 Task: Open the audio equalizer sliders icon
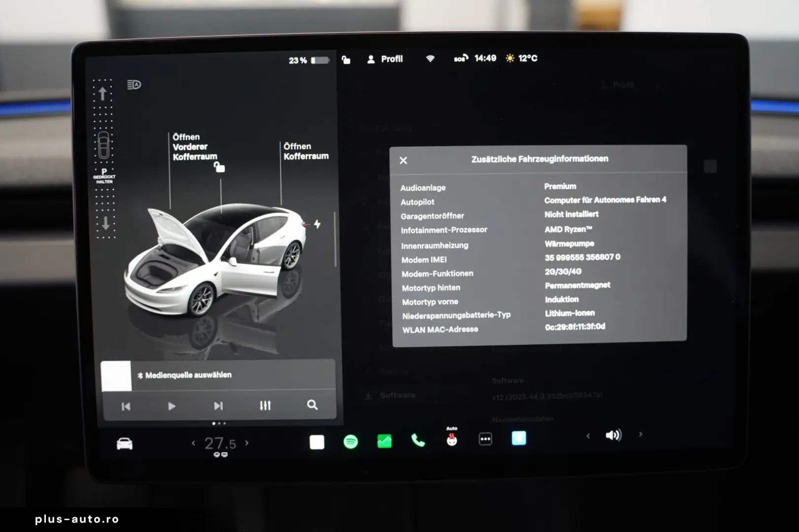[x=265, y=405]
